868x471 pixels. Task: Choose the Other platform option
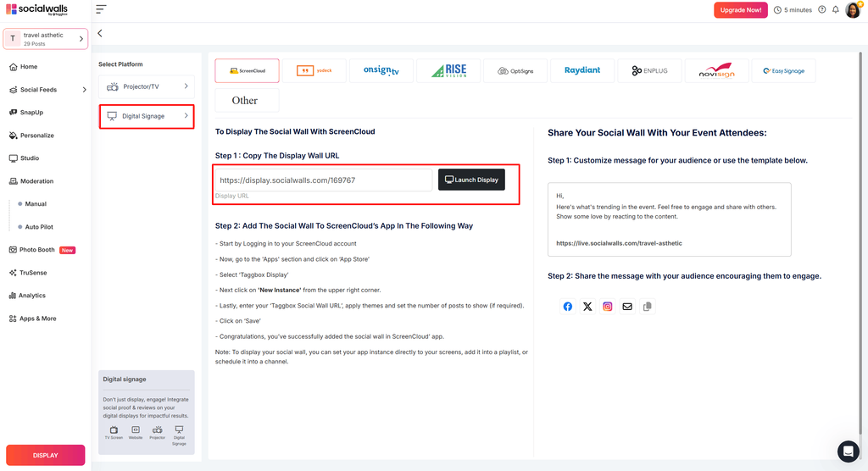point(247,100)
